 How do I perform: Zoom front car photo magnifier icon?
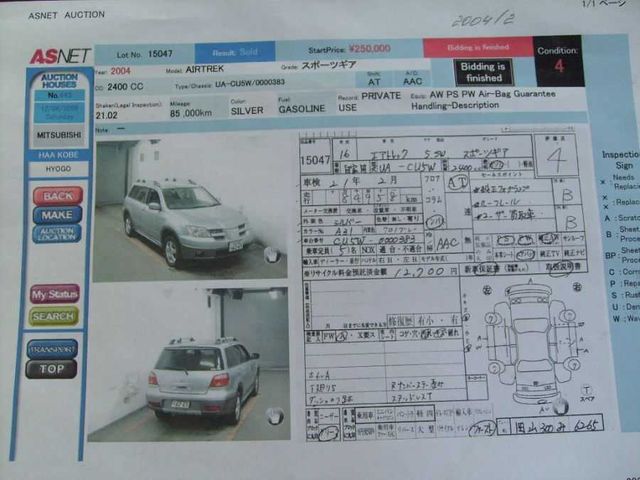coord(271,255)
